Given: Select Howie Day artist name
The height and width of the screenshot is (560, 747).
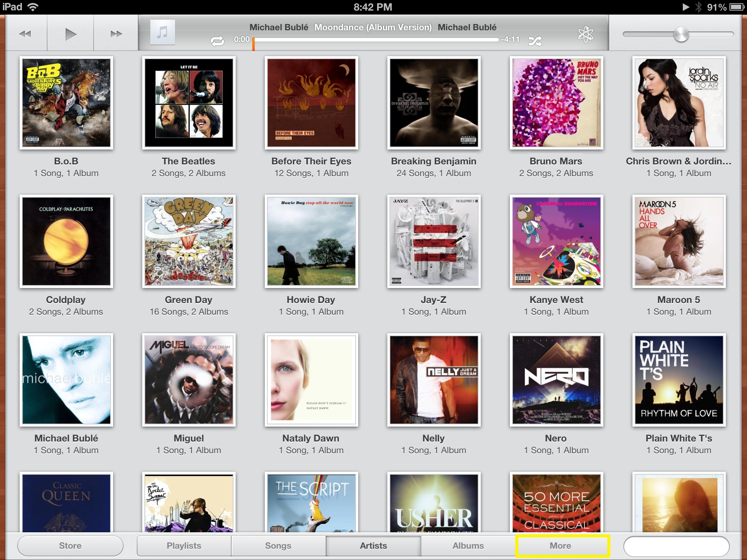Looking at the screenshot, I should click(x=311, y=300).
